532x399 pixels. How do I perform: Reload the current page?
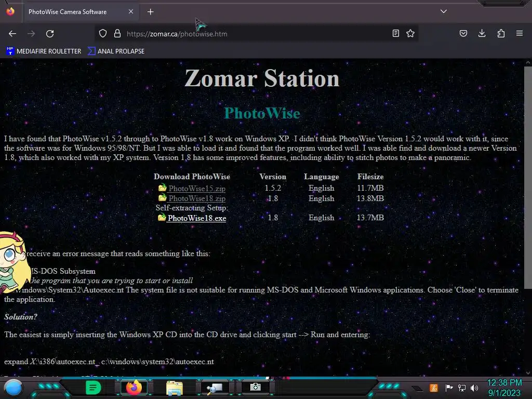50,34
